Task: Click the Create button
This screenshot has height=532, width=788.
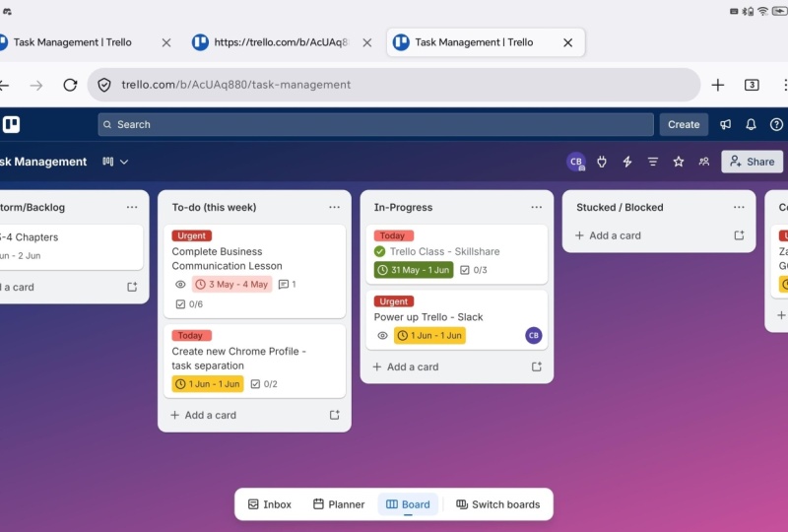Action: (x=684, y=124)
